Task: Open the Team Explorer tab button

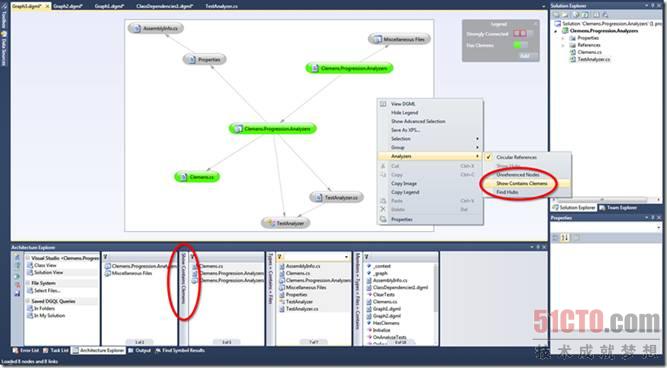Action: (x=618, y=208)
